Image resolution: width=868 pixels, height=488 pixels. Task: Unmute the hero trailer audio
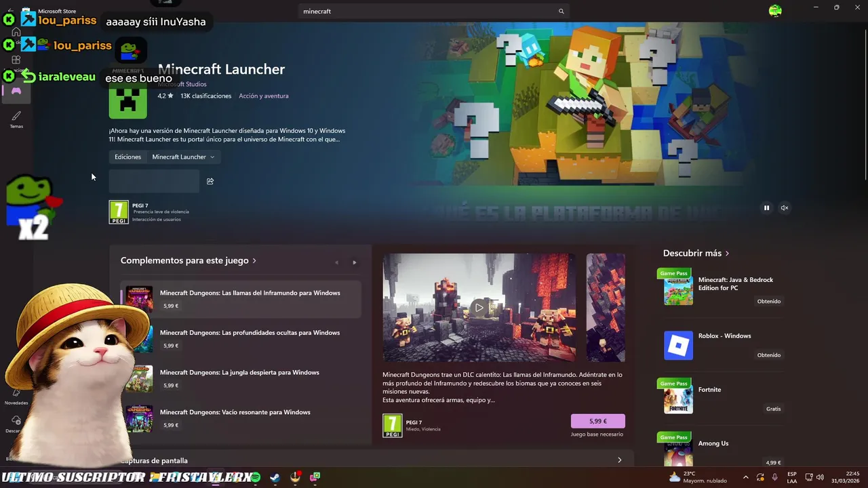click(x=785, y=208)
